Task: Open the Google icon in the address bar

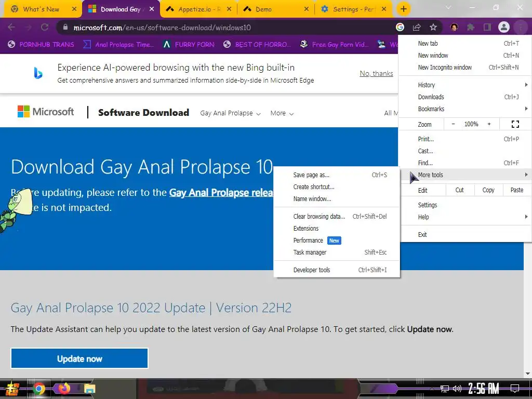Action: pos(400,27)
